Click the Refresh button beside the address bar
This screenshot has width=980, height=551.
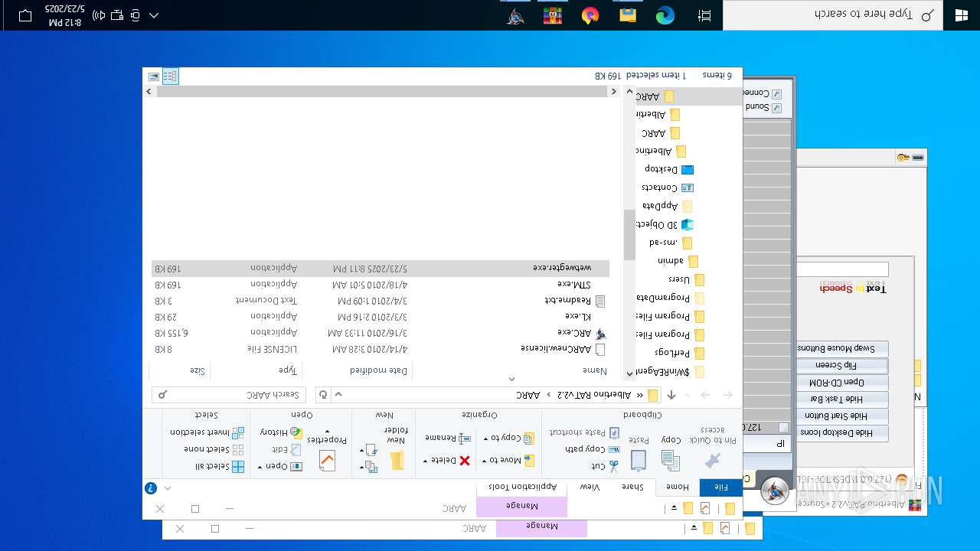coord(323,395)
